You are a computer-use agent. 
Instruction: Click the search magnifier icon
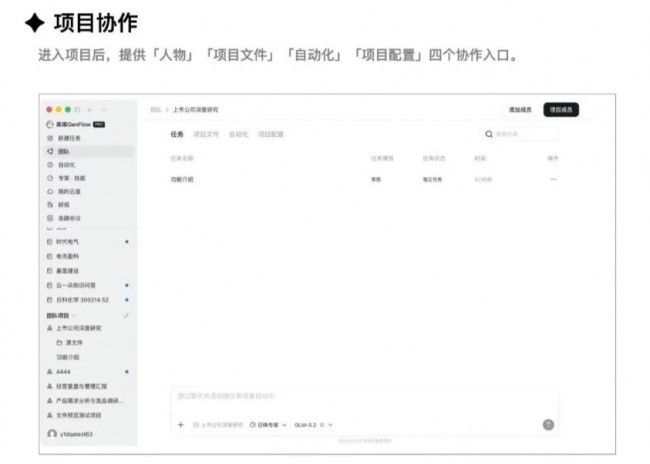pos(489,134)
